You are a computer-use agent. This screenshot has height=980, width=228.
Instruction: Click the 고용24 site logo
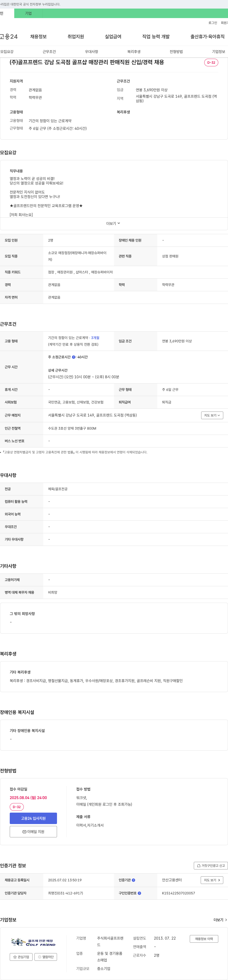9,37
